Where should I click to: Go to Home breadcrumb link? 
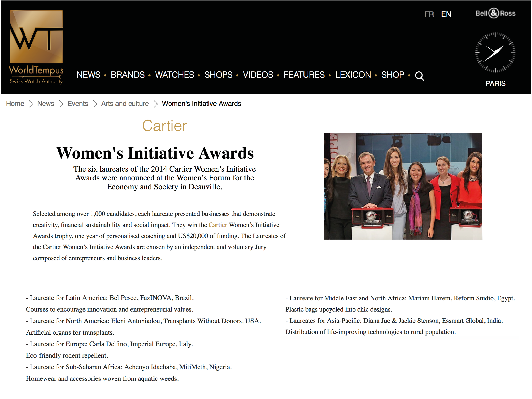(15, 104)
